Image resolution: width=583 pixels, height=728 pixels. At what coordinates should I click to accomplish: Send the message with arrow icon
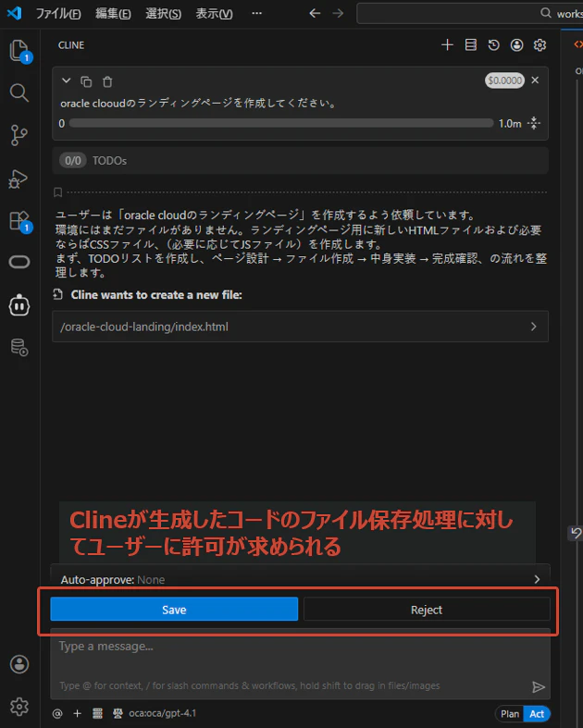pos(539,686)
